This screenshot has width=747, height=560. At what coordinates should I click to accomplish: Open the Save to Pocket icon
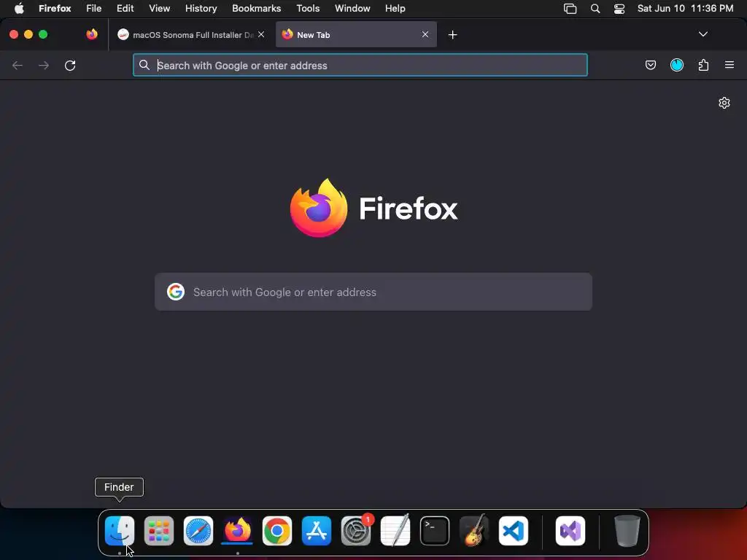(650, 65)
